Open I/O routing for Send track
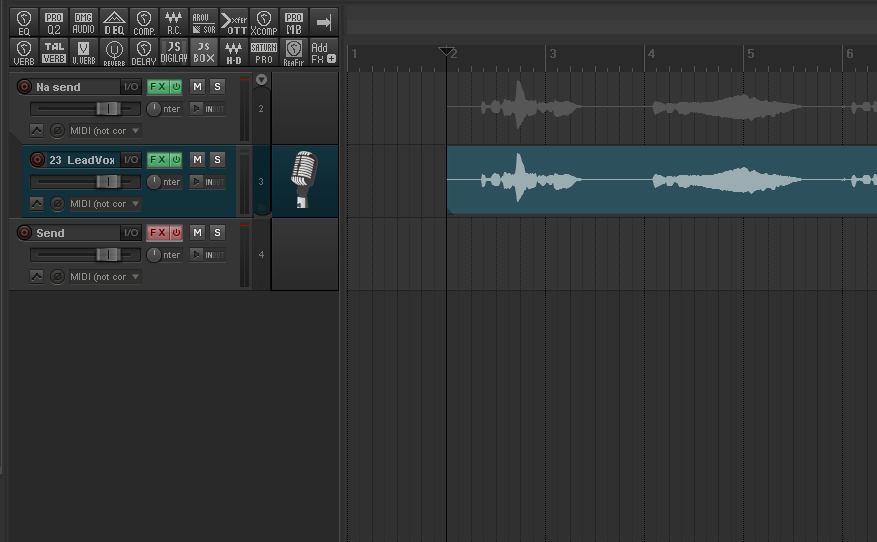Viewport: 877px width, 542px height. point(131,233)
